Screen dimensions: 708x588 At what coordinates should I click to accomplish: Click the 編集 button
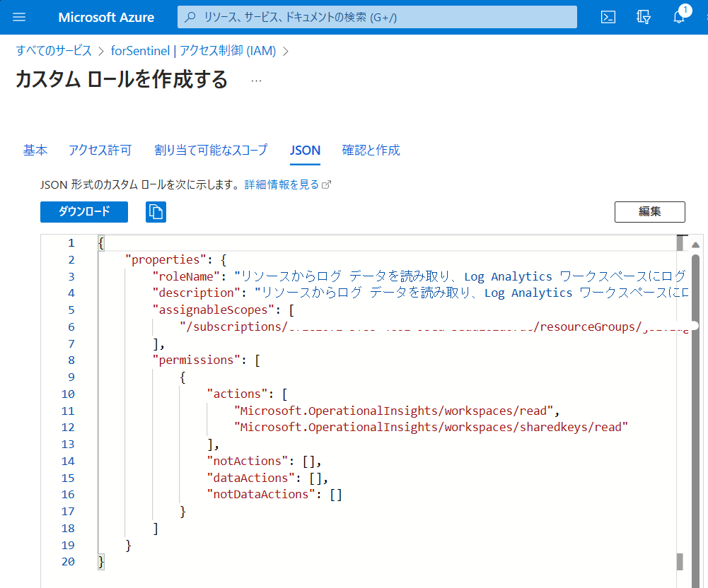point(650,211)
